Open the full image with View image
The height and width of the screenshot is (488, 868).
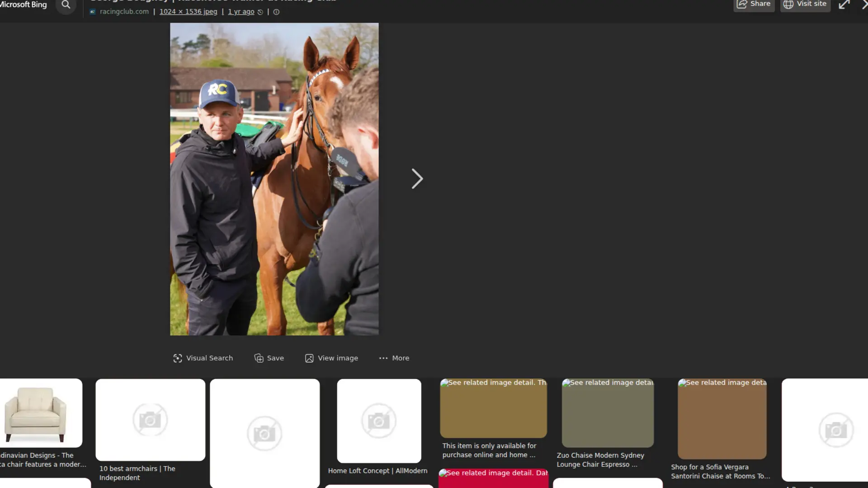coord(331,358)
